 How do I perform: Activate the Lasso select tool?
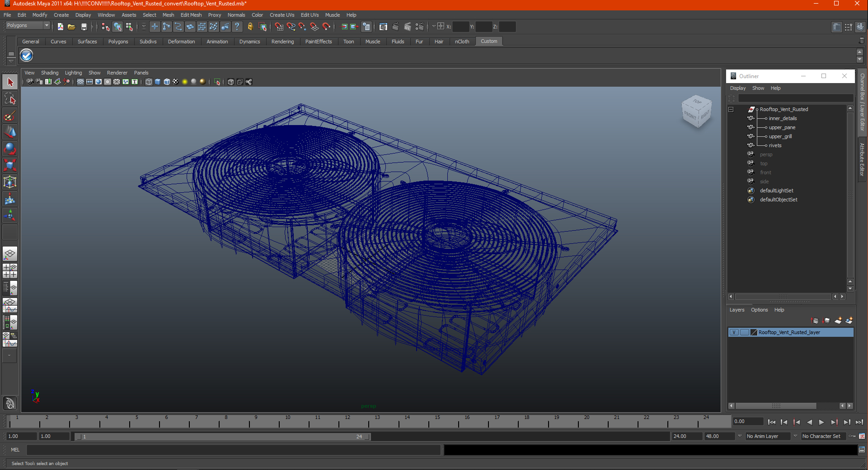pyautogui.click(x=10, y=99)
